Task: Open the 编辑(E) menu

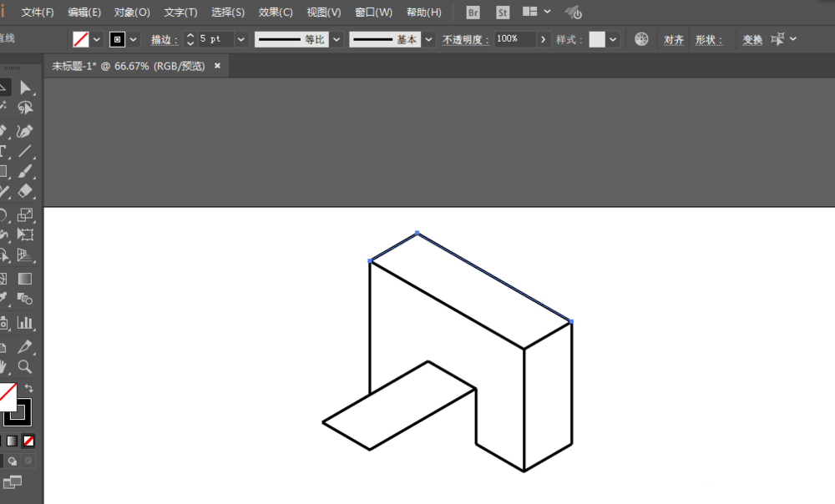Action: point(84,13)
